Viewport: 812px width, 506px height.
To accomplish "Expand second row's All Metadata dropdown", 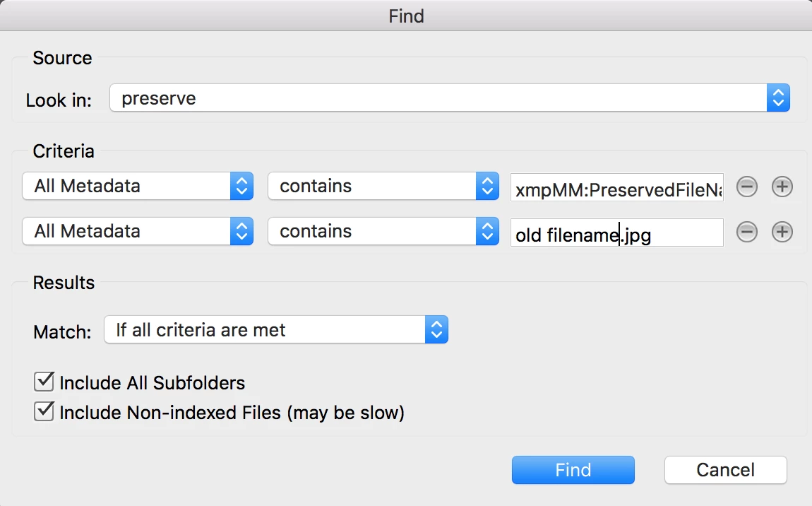I will [x=138, y=232].
